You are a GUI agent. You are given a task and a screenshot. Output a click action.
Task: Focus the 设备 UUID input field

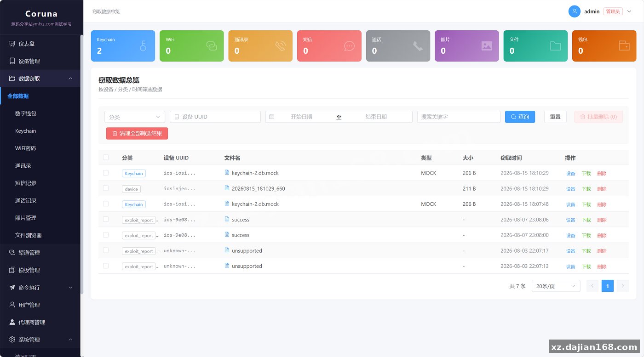215,117
